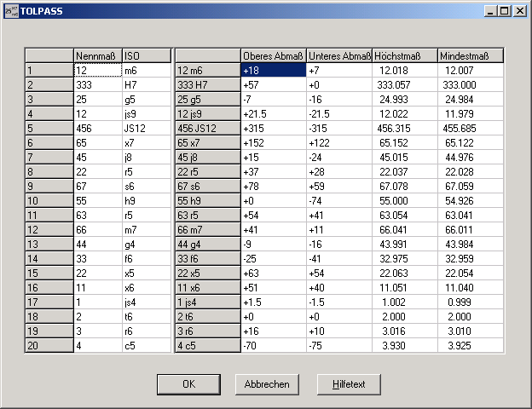The width and height of the screenshot is (532, 409).
Task: Click the result row header 12 m6
Action: (x=207, y=71)
